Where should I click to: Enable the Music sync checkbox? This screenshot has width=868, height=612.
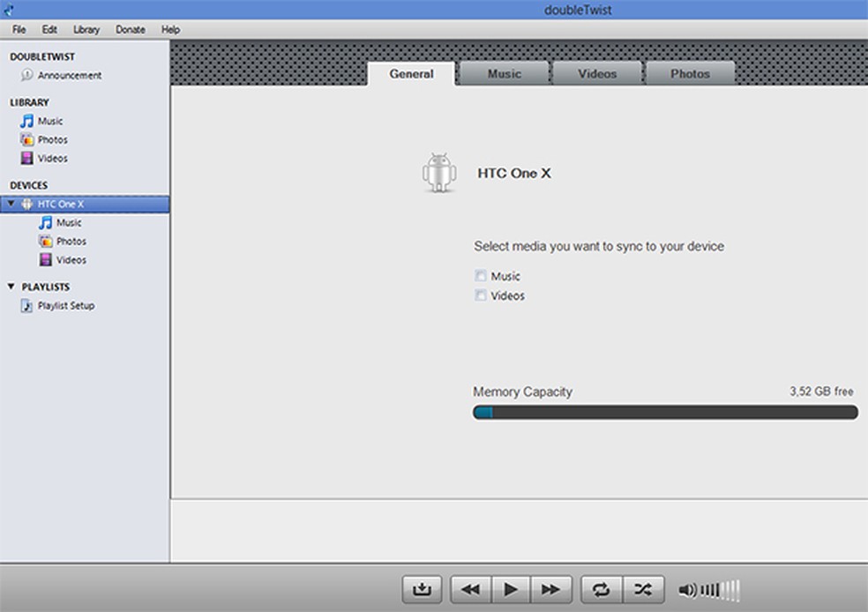pyautogui.click(x=481, y=275)
